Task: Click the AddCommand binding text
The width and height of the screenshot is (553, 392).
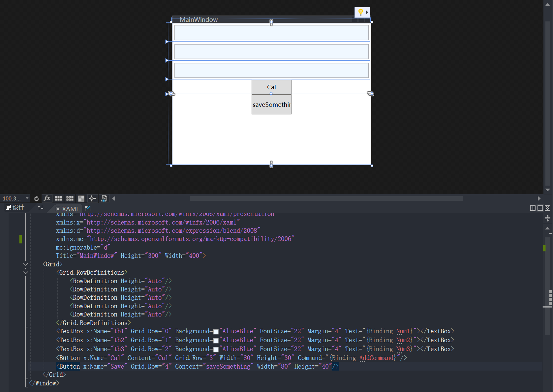Action: pyautogui.click(x=377, y=358)
